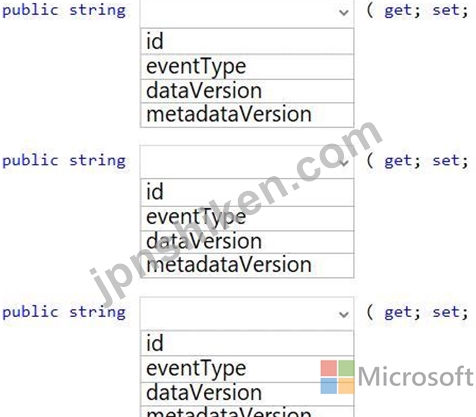476x417 pixels.
Task: Select id in the first list
Action: pos(247,41)
